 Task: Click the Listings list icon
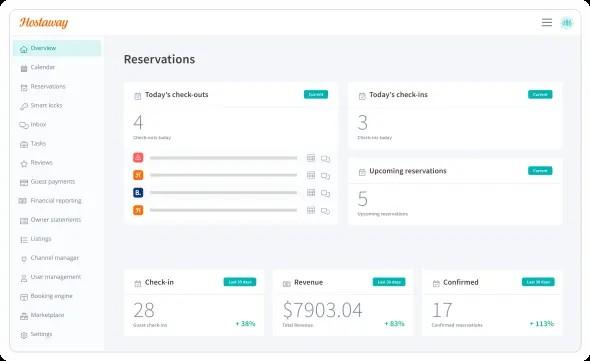click(x=24, y=239)
